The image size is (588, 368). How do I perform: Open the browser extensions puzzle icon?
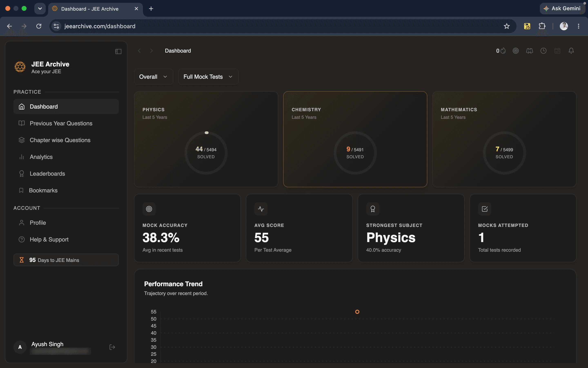(542, 26)
